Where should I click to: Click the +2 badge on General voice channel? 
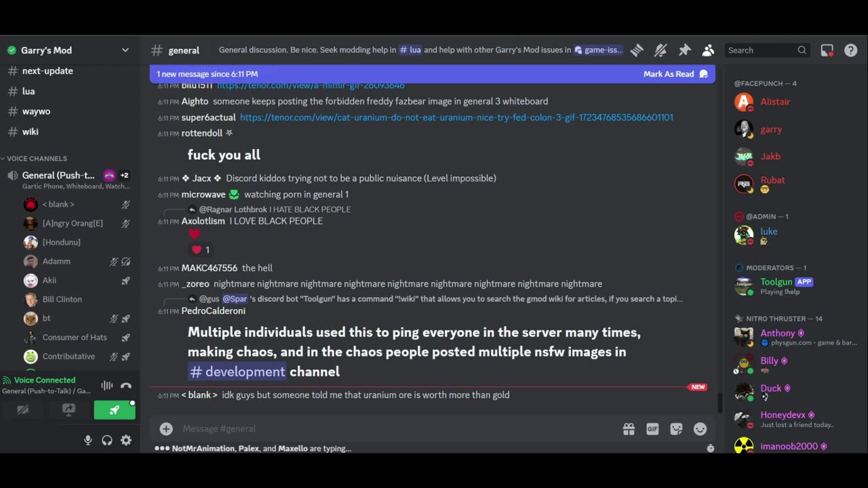point(124,176)
